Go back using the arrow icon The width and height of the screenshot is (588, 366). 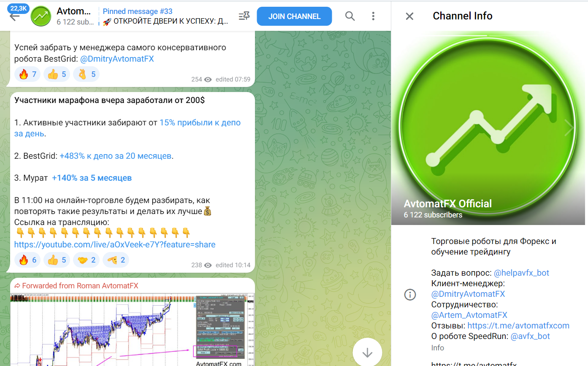(x=15, y=17)
